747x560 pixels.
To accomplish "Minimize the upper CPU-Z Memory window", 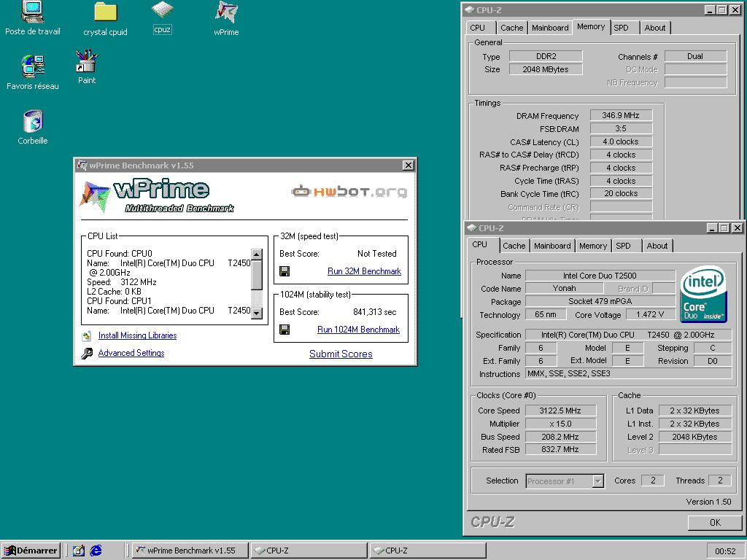I will pyautogui.click(x=710, y=10).
